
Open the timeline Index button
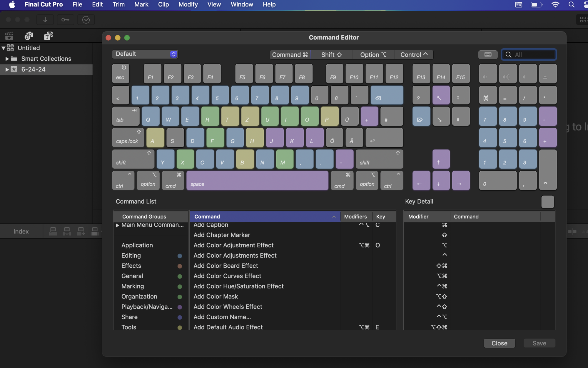click(21, 231)
